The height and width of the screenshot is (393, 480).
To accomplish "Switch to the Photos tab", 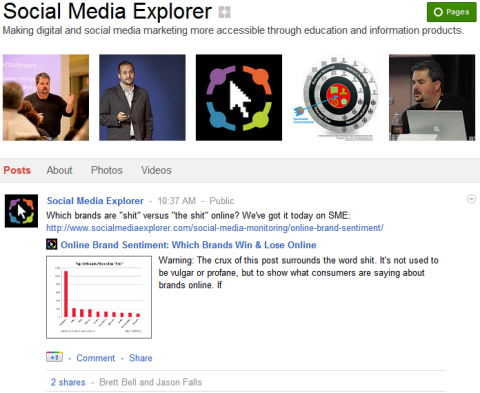I will point(107,170).
